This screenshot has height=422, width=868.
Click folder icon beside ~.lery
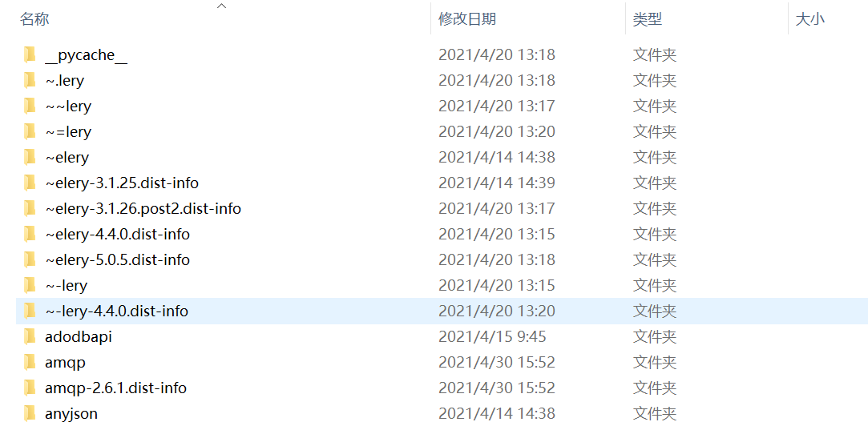tap(30, 81)
